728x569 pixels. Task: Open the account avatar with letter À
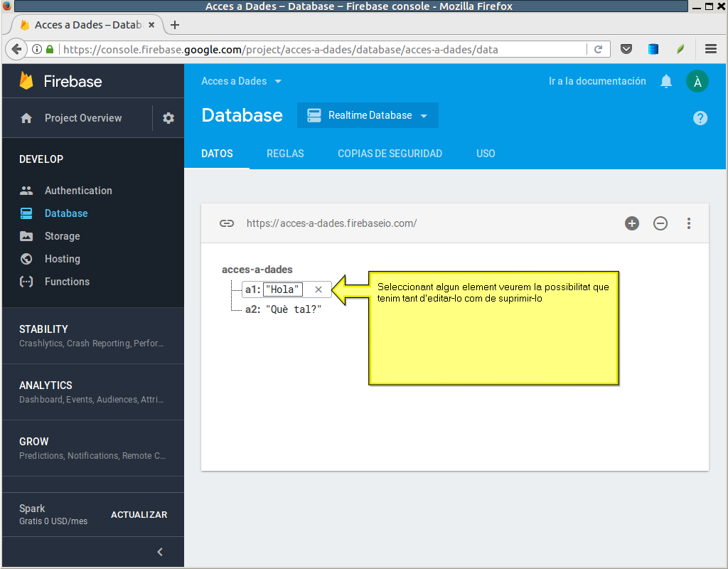point(697,81)
